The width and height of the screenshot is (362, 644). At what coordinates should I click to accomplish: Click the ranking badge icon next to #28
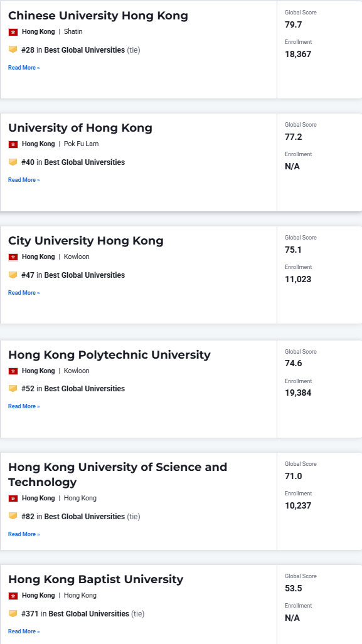(13, 50)
